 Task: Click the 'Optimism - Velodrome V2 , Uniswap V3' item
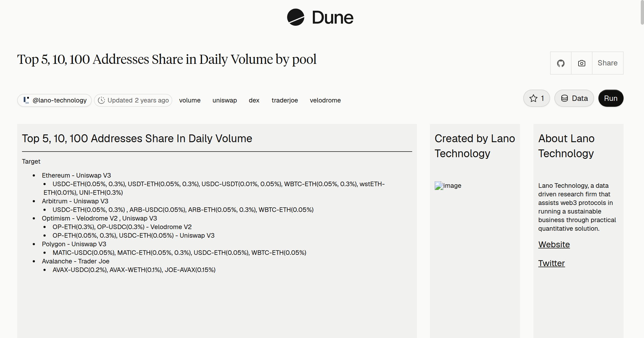tap(99, 218)
